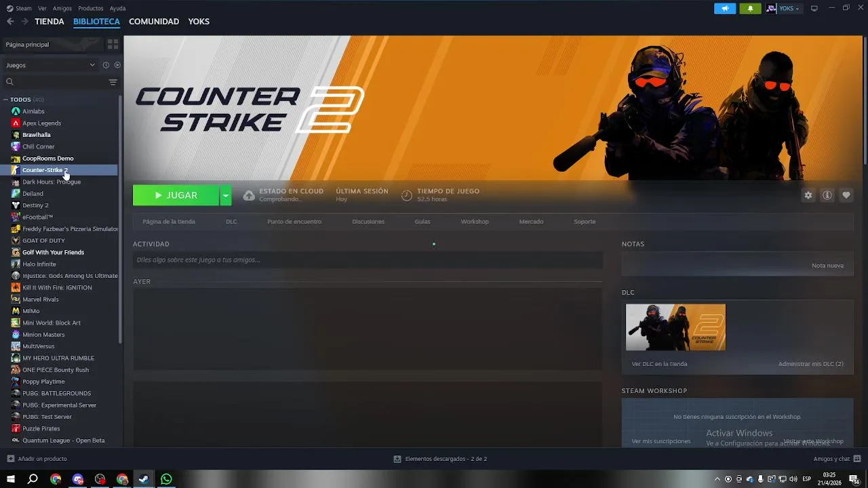Open Página de la tienda link
The image size is (868, 488).
169,222
